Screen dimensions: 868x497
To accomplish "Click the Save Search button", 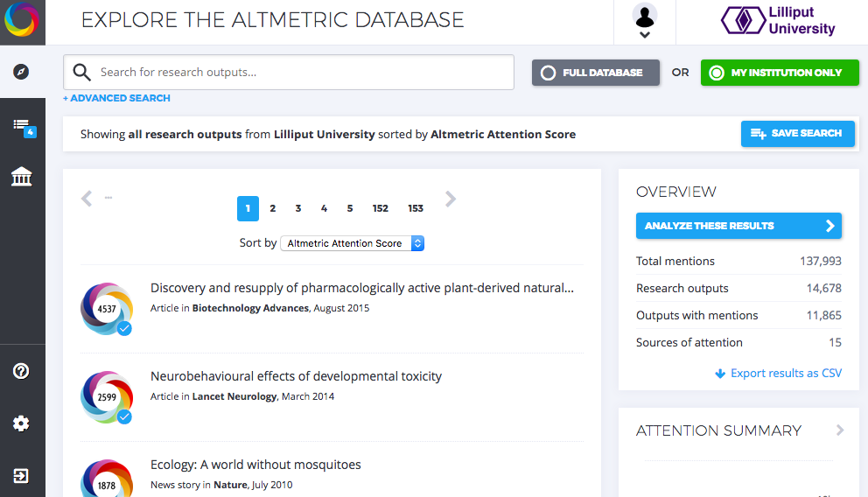I will pyautogui.click(x=797, y=133).
